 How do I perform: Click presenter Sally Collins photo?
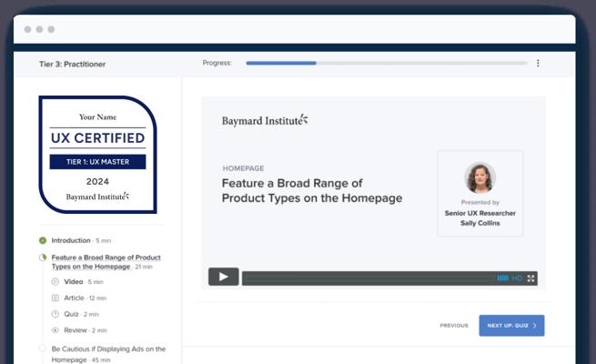click(480, 177)
